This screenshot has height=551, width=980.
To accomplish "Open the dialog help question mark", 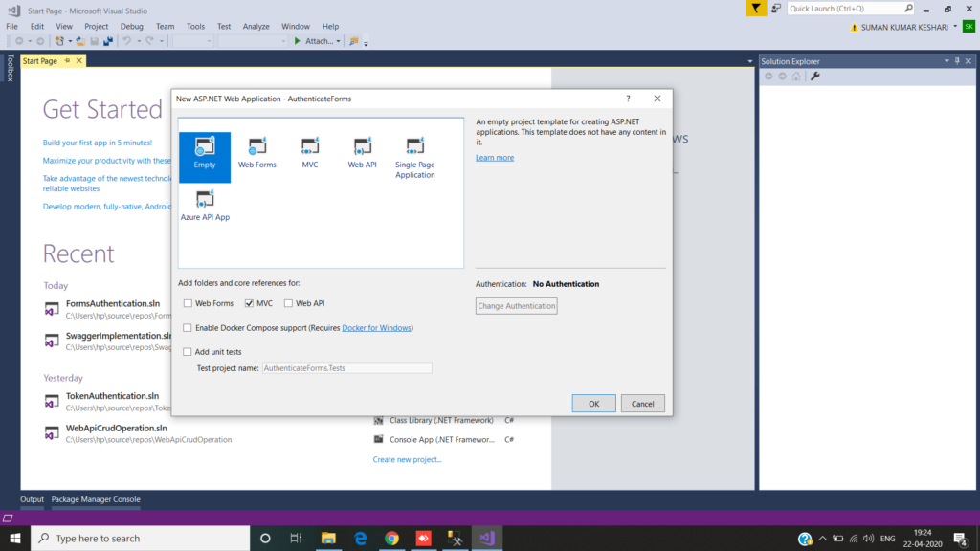I will (628, 99).
